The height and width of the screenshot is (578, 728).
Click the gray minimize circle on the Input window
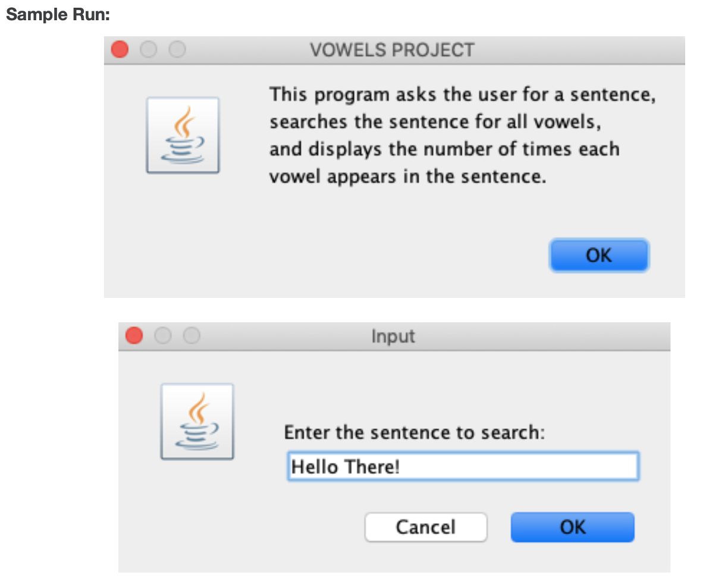tap(164, 336)
